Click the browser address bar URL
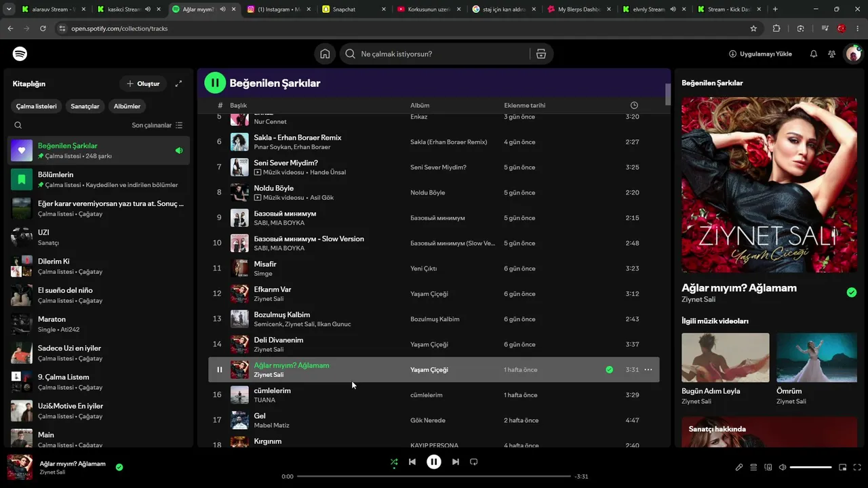This screenshot has width=868, height=488. (x=119, y=28)
